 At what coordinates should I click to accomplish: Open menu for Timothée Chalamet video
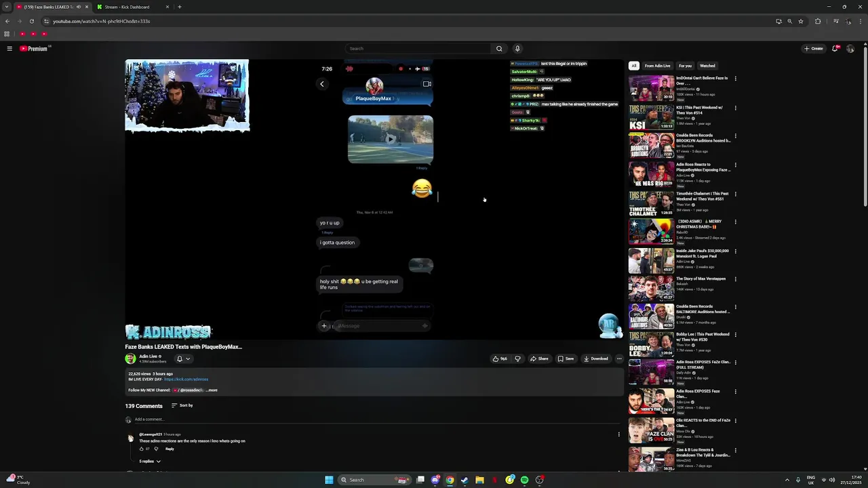coord(735,194)
